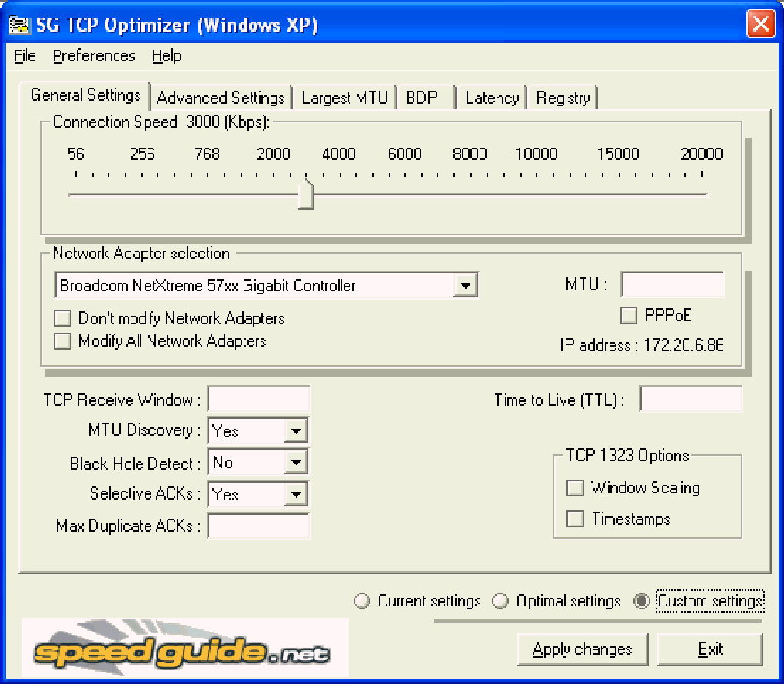This screenshot has width=784, height=684.
Task: Click the Time to Live (TTL) field
Action: pos(690,399)
